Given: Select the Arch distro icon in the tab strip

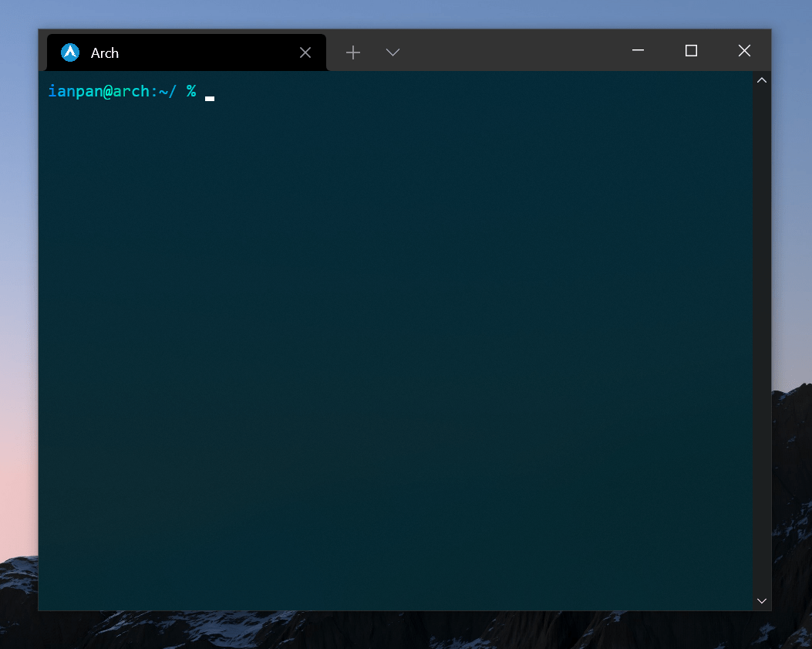Looking at the screenshot, I should coord(69,52).
